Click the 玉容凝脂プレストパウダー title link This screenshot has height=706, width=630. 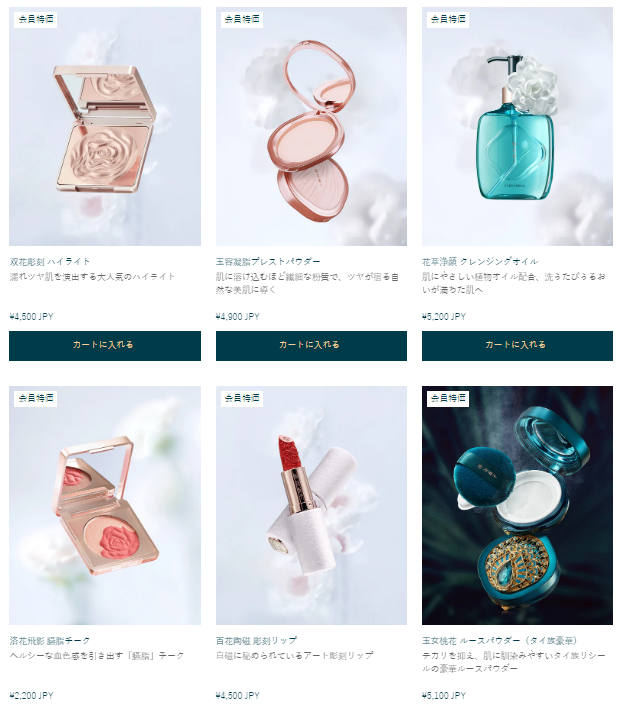(268, 262)
